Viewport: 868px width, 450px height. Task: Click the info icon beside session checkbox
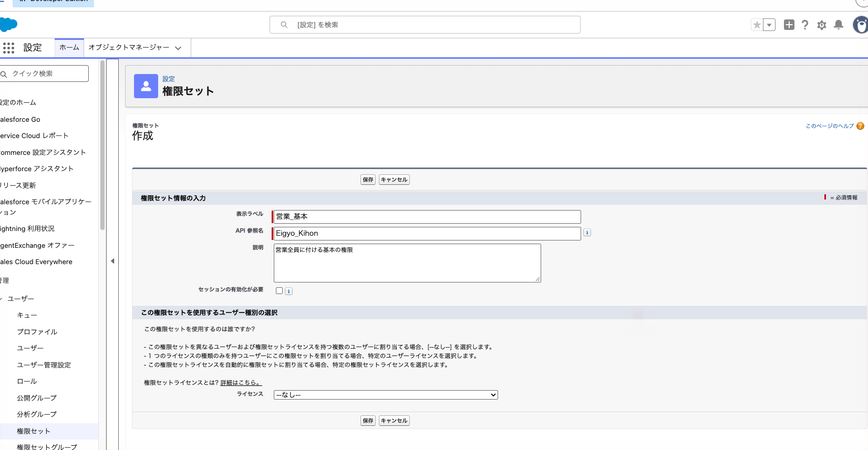click(289, 291)
